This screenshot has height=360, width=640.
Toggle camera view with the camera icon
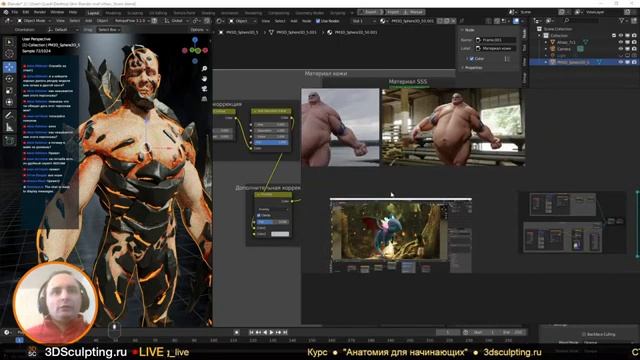click(x=204, y=89)
